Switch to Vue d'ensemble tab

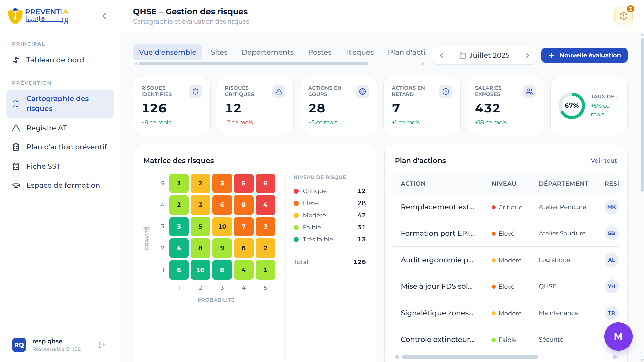(168, 52)
